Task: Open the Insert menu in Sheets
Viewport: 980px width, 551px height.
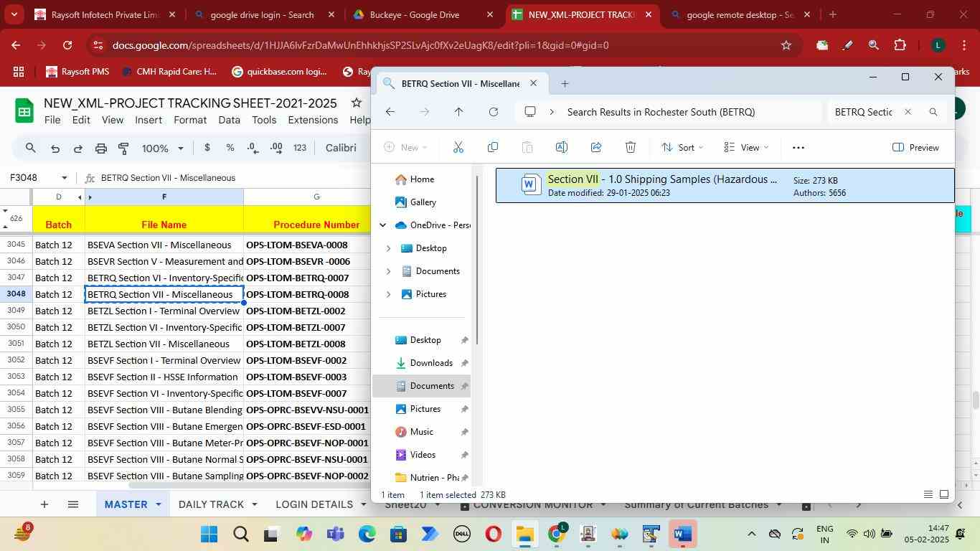Action: pos(149,120)
